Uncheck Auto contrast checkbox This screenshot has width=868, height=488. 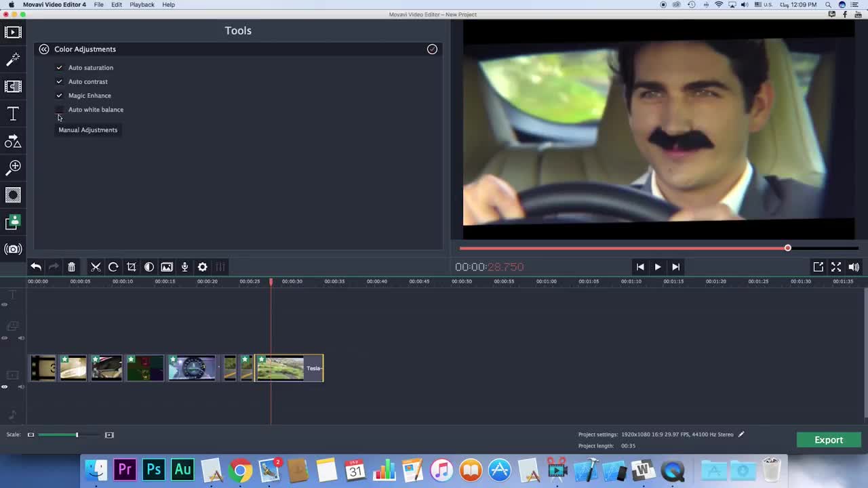59,81
